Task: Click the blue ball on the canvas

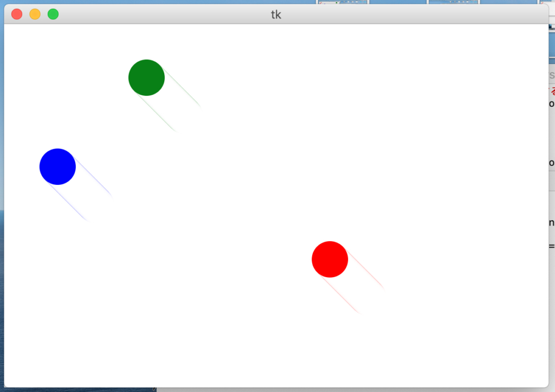Action: tap(57, 166)
